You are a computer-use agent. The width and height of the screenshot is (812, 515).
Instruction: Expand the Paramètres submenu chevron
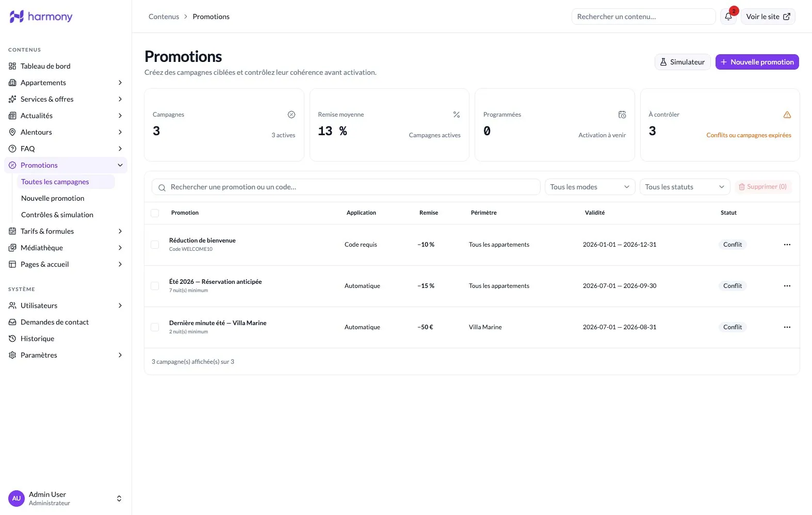click(x=120, y=355)
